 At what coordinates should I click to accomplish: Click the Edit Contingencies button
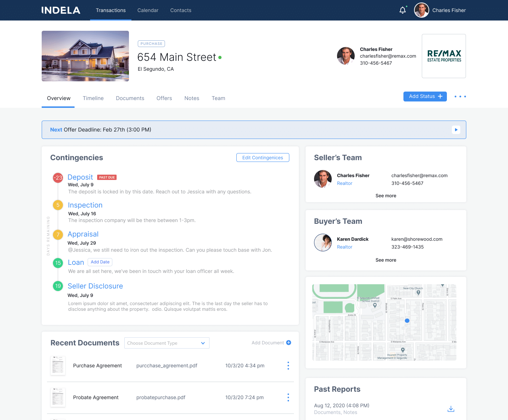tap(262, 158)
